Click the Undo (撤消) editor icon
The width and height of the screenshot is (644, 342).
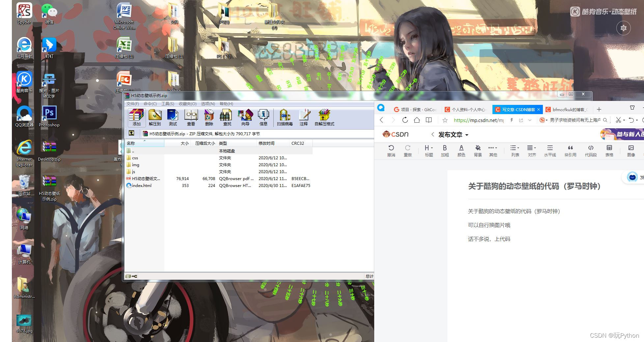391,151
